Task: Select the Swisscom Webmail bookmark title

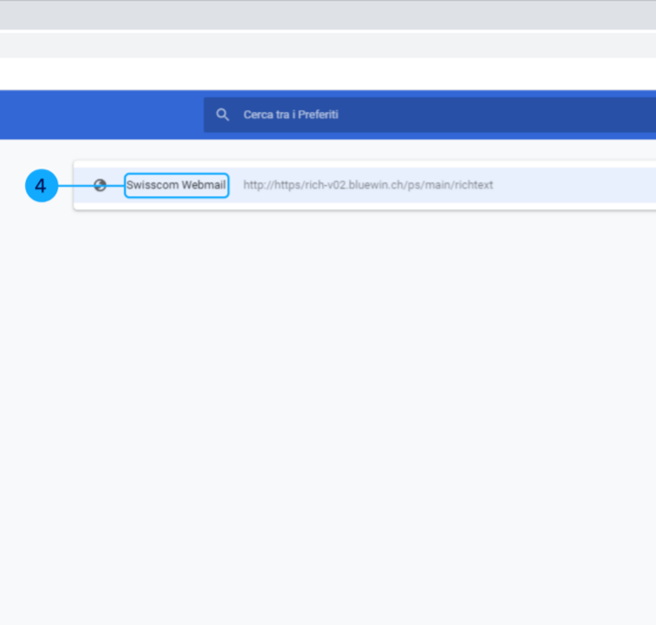Action: click(x=176, y=185)
